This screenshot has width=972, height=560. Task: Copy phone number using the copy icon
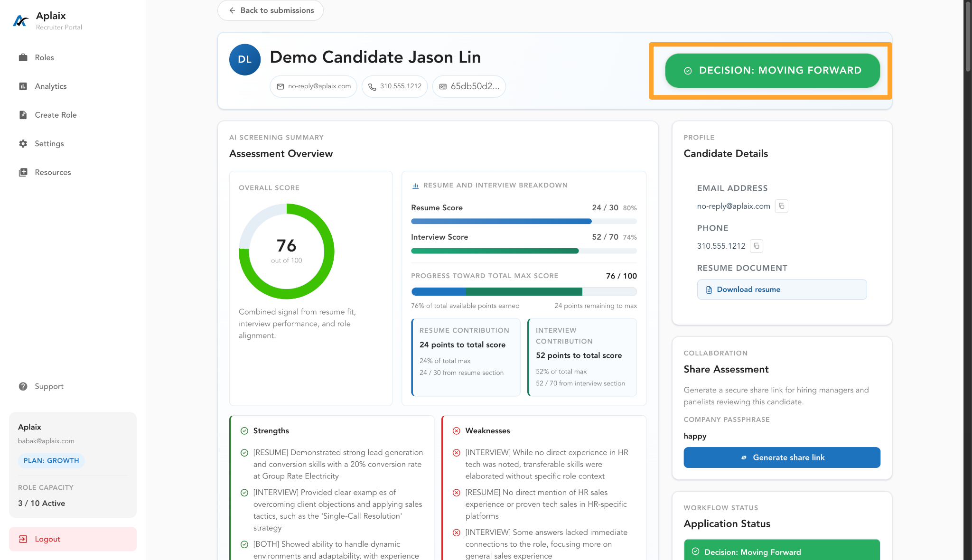click(x=757, y=246)
